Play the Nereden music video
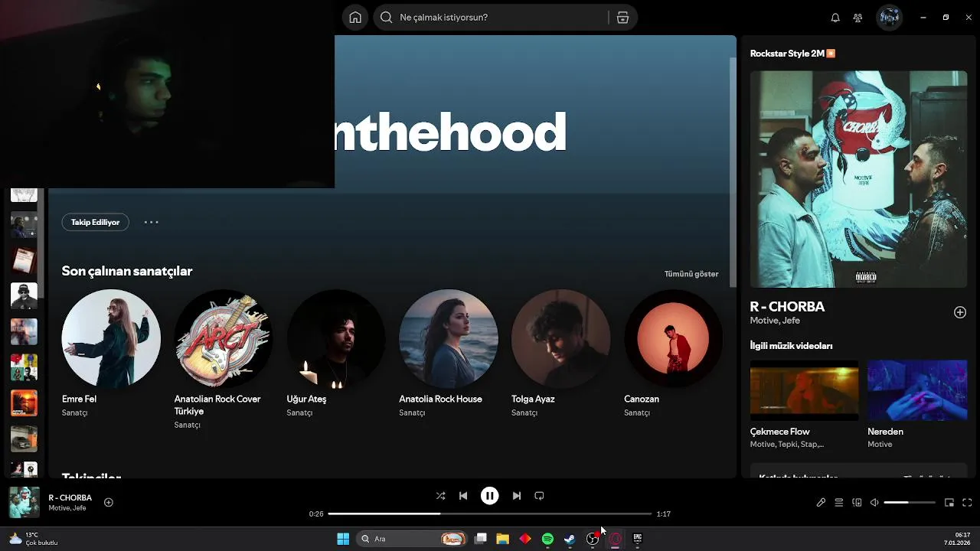The image size is (980, 551). [917, 390]
